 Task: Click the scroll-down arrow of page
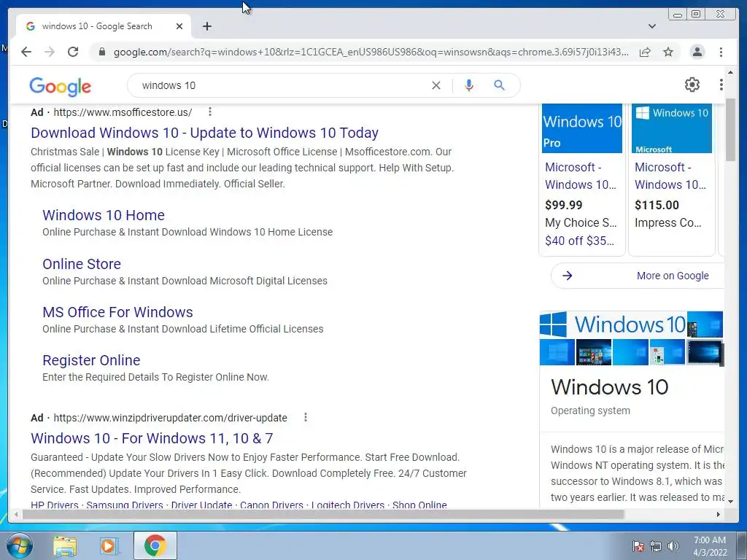[x=730, y=502]
